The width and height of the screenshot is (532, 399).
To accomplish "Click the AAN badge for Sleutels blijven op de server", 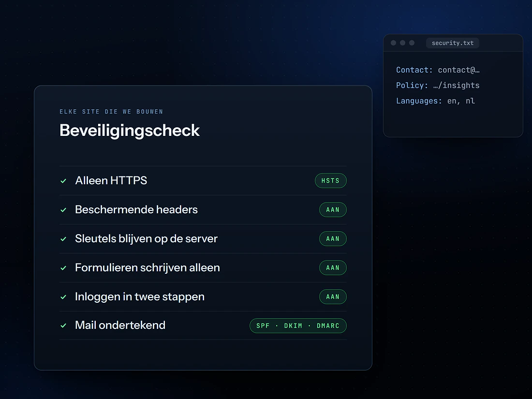I will 333,238.
